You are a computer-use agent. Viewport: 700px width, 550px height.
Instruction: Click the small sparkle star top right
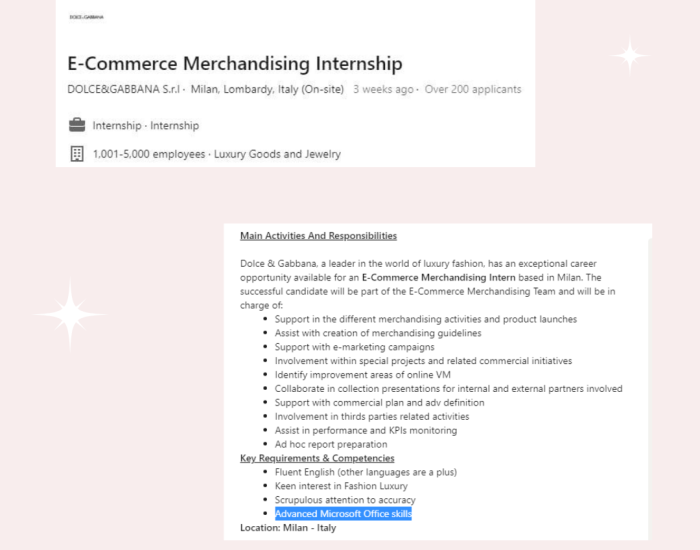[x=630, y=55]
